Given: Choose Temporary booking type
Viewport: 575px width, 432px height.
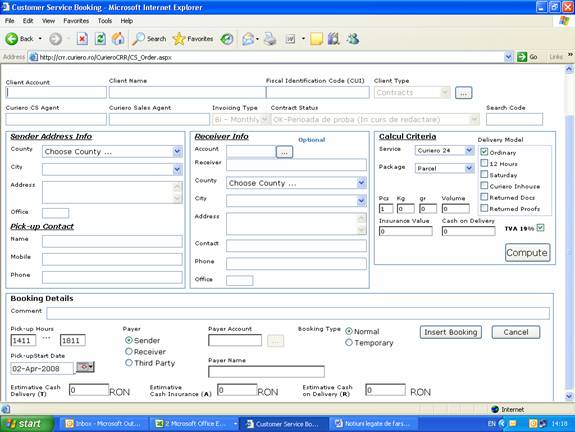Looking at the screenshot, I should pyautogui.click(x=349, y=343).
